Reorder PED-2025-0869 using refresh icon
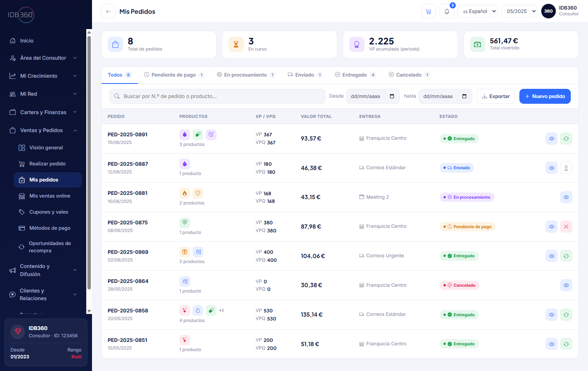 pyautogui.click(x=566, y=256)
